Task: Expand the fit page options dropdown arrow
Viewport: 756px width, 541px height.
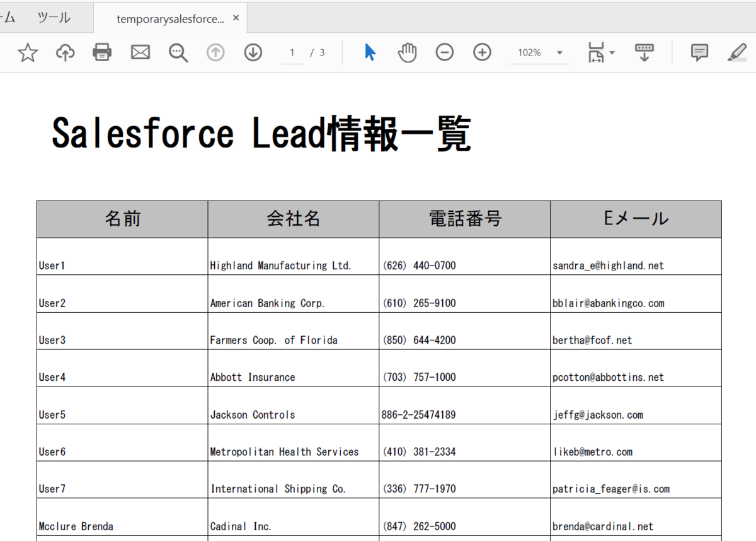Action: pyautogui.click(x=612, y=53)
